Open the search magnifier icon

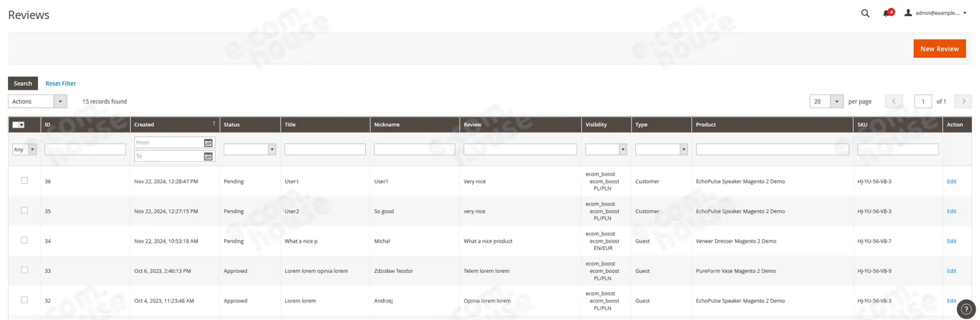click(x=865, y=13)
